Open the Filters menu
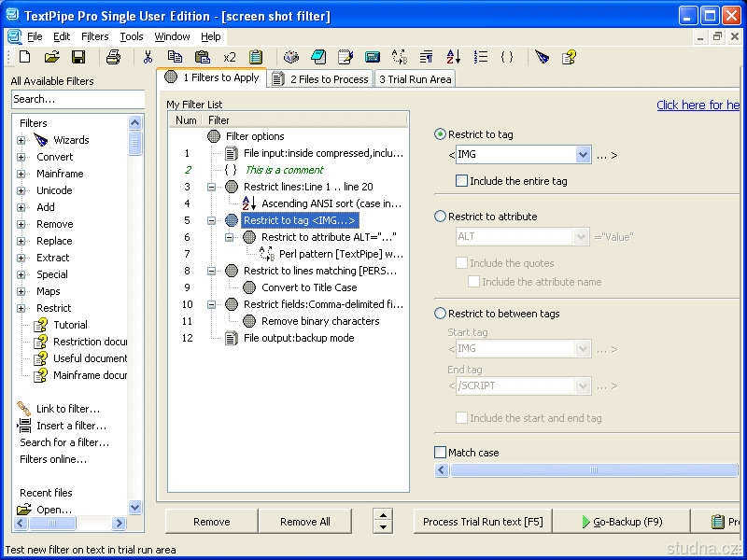747x560 pixels. 94,36
